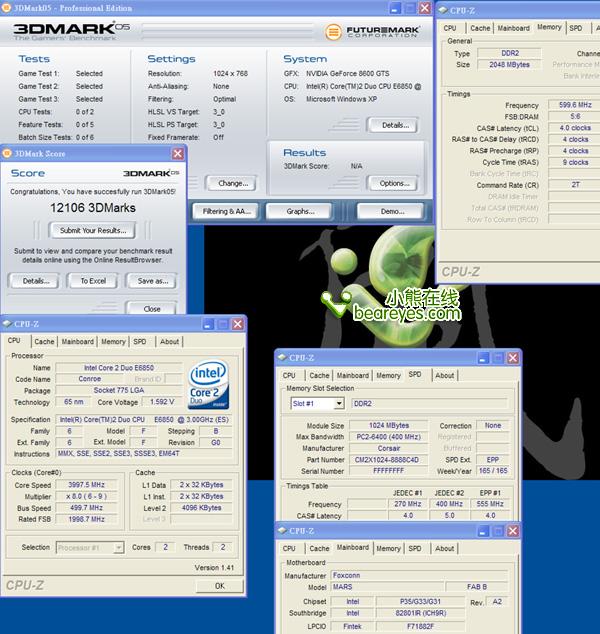The width and height of the screenshot is (600, 634).
Task: Open the Processor #1 selection dropdown
Action: (x=118, y=547)
